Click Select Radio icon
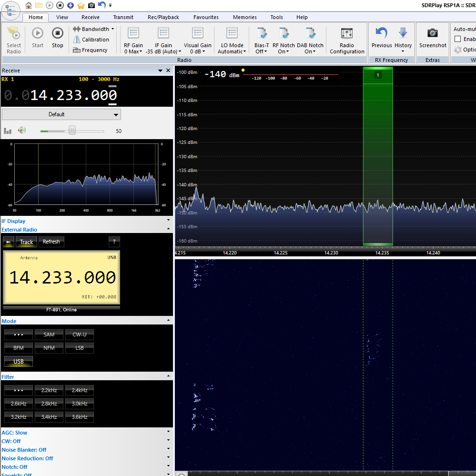476x476 pixels. point(14,40)
